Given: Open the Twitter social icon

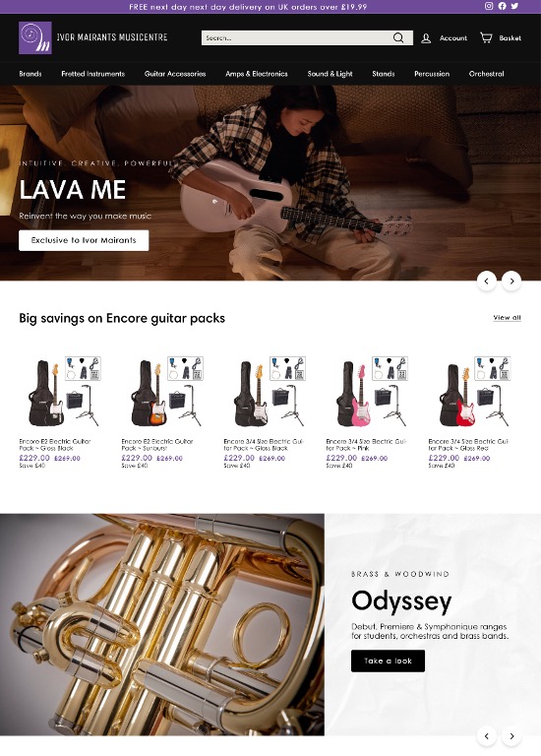Looking at the screenshot, I should pos(514,6).
